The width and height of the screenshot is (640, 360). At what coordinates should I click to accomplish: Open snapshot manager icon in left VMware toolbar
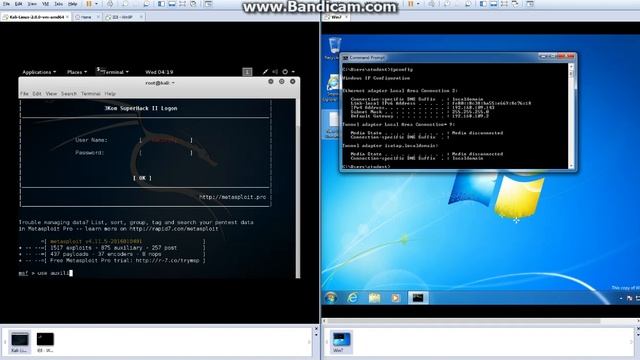point(146,4)
